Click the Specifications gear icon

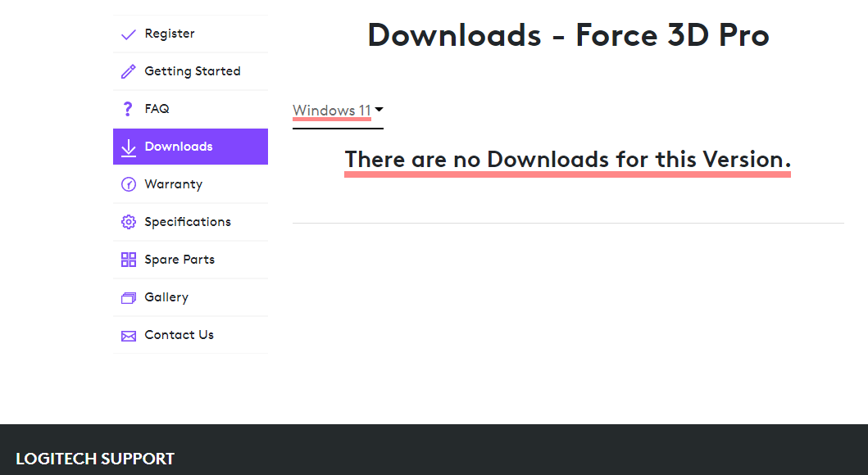[129, 222]
